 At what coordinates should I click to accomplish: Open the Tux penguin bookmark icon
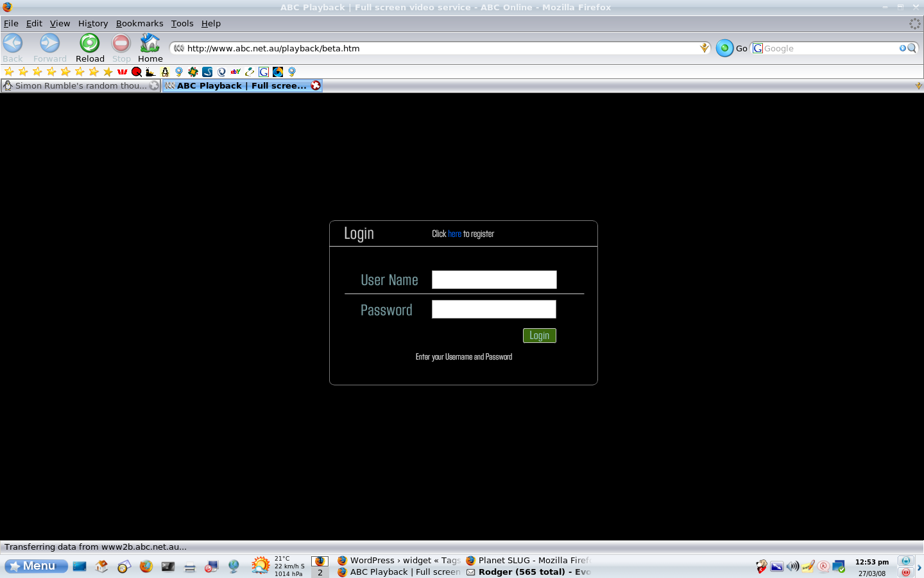165,72
